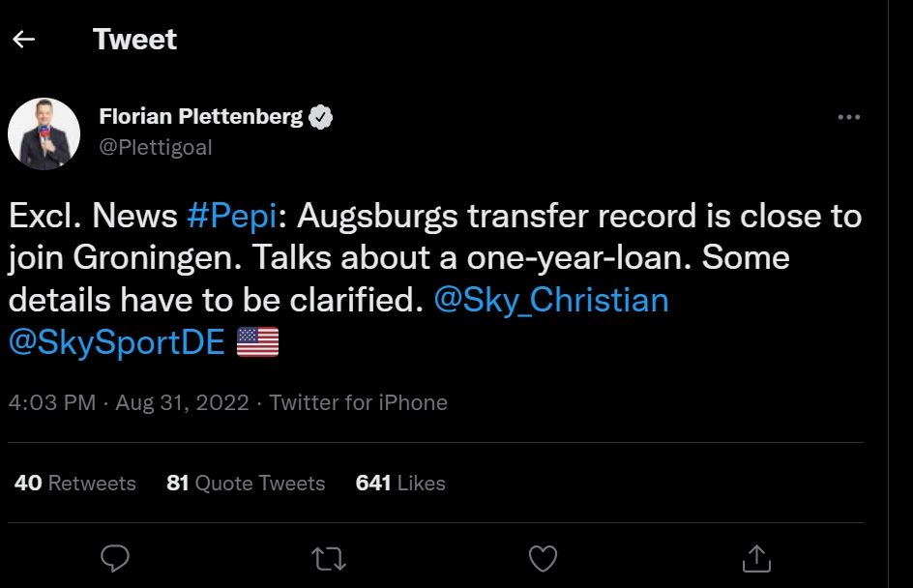Retweet Florian Plettenberg's tweet
913x588 pixels.
[x=329, y=559]
